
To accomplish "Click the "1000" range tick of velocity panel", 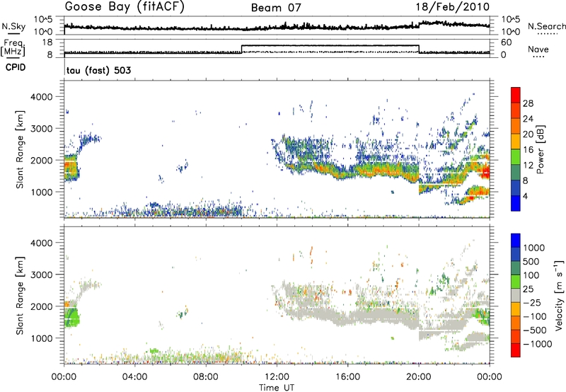I will click(41, 338).
